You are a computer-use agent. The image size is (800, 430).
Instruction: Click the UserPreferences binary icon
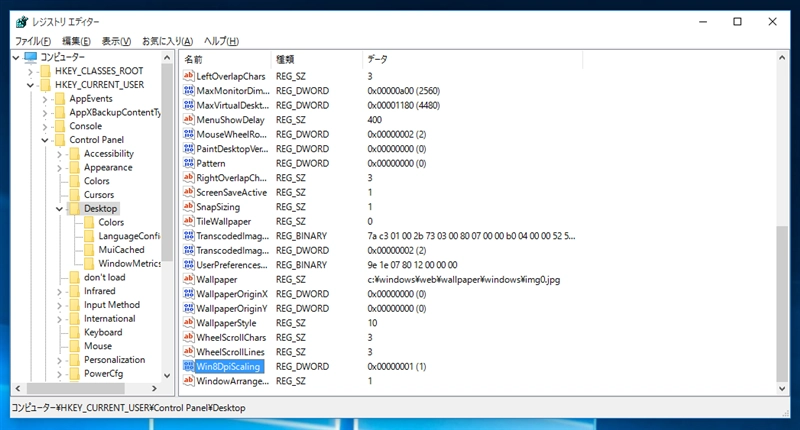[189, 265]
